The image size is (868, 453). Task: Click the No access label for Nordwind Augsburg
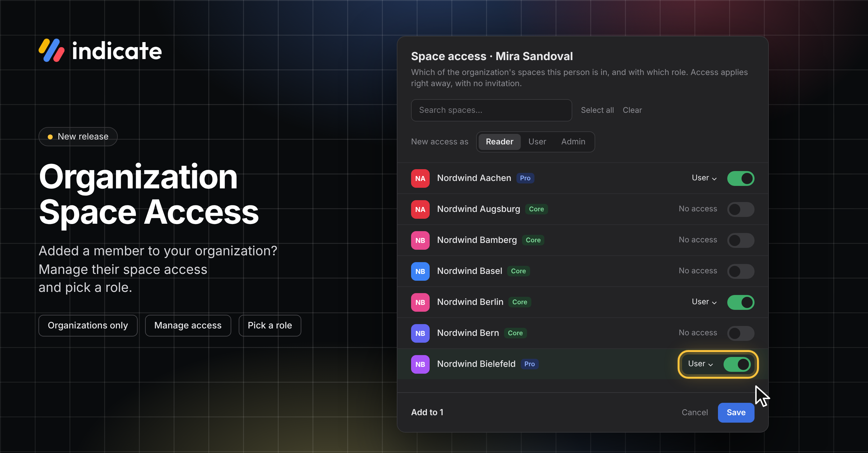point(698,209)
